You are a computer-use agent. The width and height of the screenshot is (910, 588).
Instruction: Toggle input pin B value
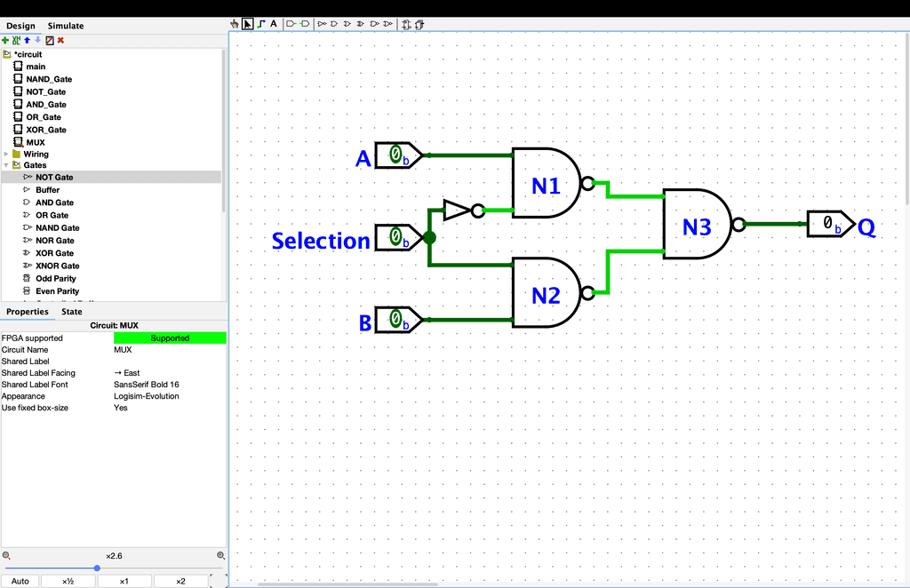click(x=395, y=318)
